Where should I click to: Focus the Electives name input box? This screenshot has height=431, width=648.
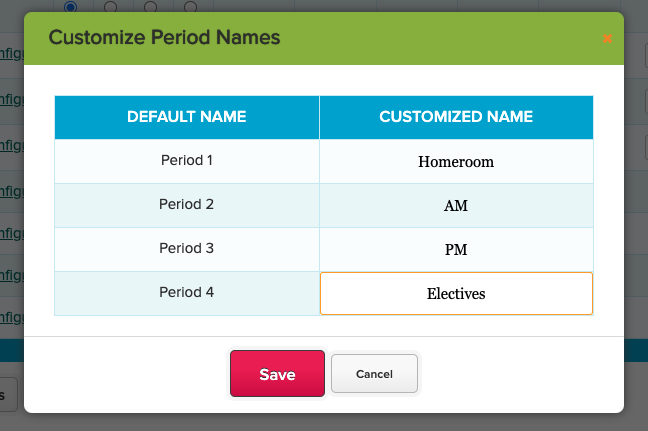click(456, 294)
